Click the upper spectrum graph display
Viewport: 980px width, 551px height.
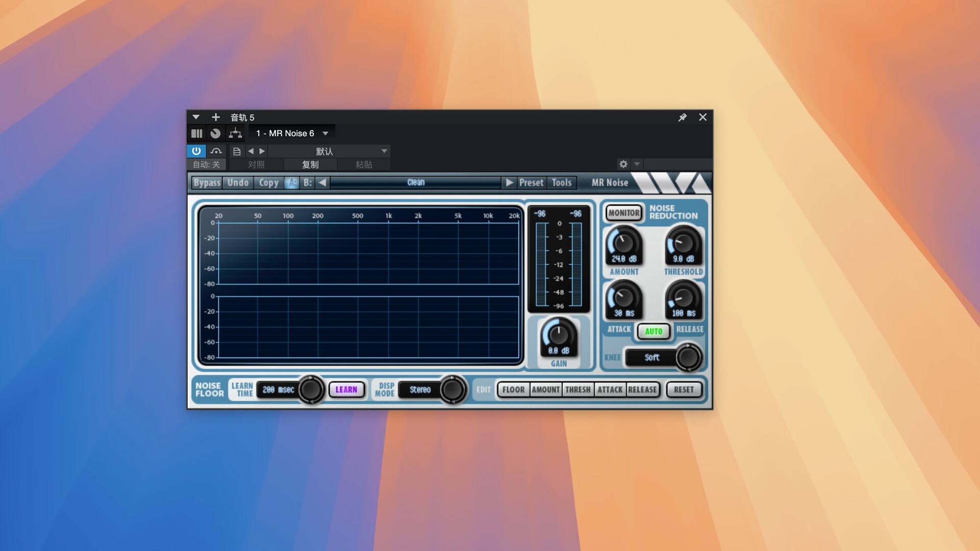(369, 253)
